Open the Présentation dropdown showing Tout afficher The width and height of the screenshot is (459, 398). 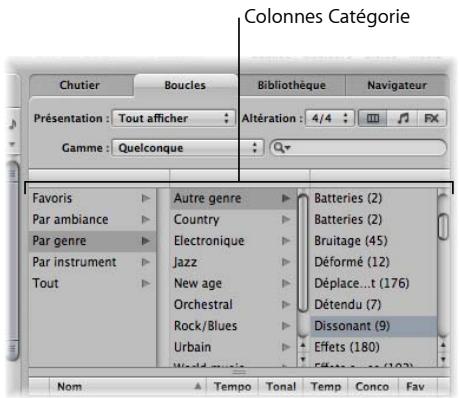(174, 118)
